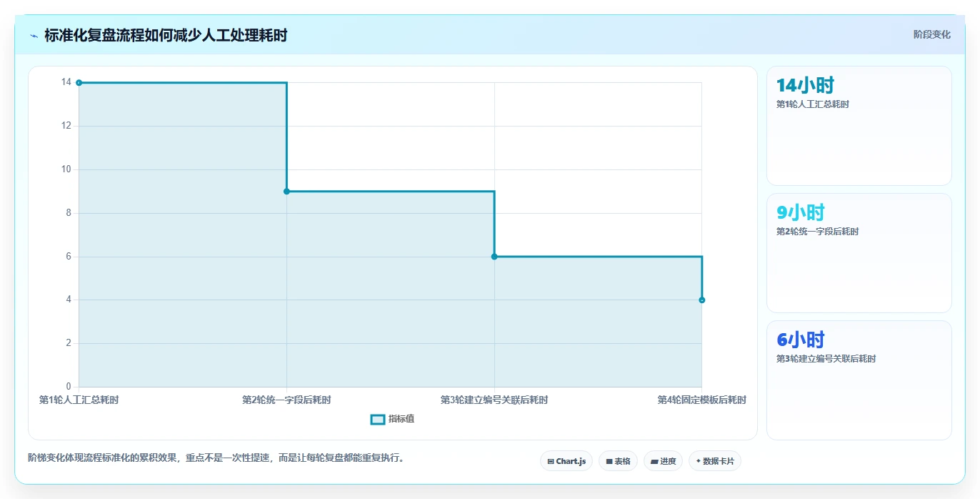Click the lightning icon beside the title
980x499 pixels.
coord(34,35)
